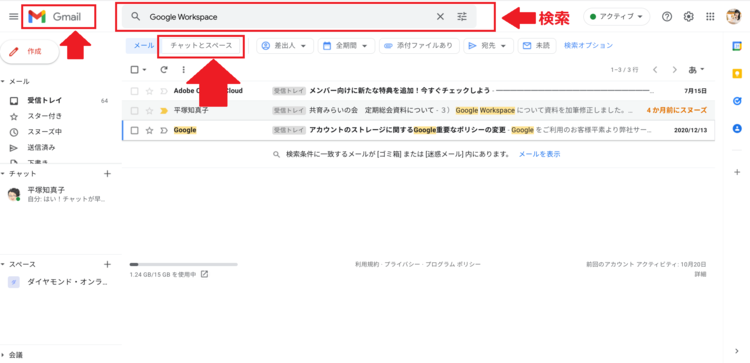Open settings gear icon
750x363 pixels.
(x=688, y=17)
